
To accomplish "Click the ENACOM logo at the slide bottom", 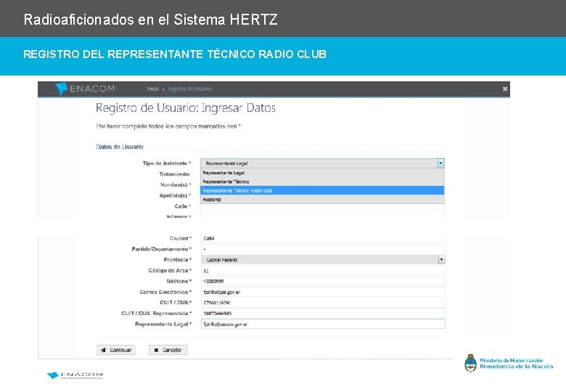I will 75,375.
